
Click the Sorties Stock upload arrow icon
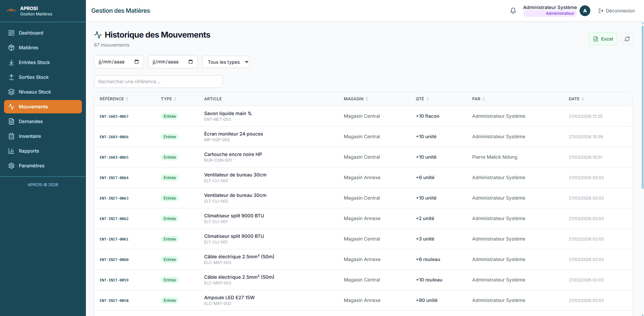pyautogui.click(x=11, y=77)
